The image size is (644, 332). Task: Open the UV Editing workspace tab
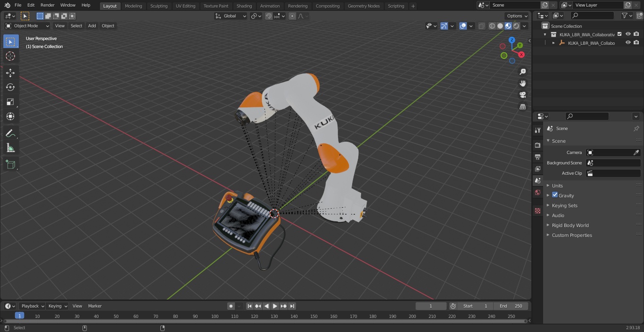click(185, 6)
